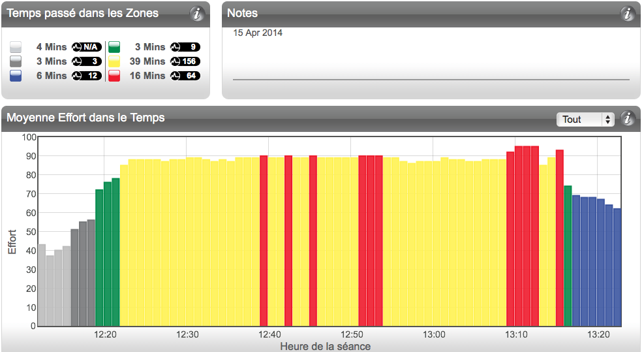Select the first light gray bar in the chart

[42, 285]
